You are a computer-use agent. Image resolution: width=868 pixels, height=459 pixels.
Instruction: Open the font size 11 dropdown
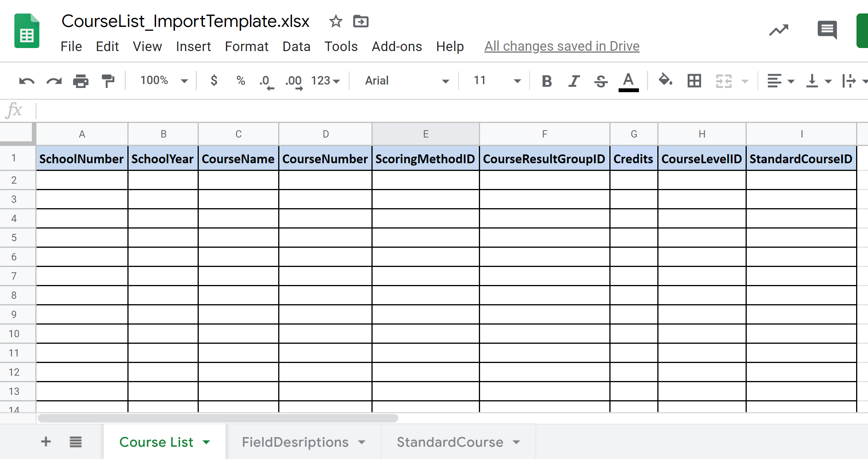click(497, 81)
